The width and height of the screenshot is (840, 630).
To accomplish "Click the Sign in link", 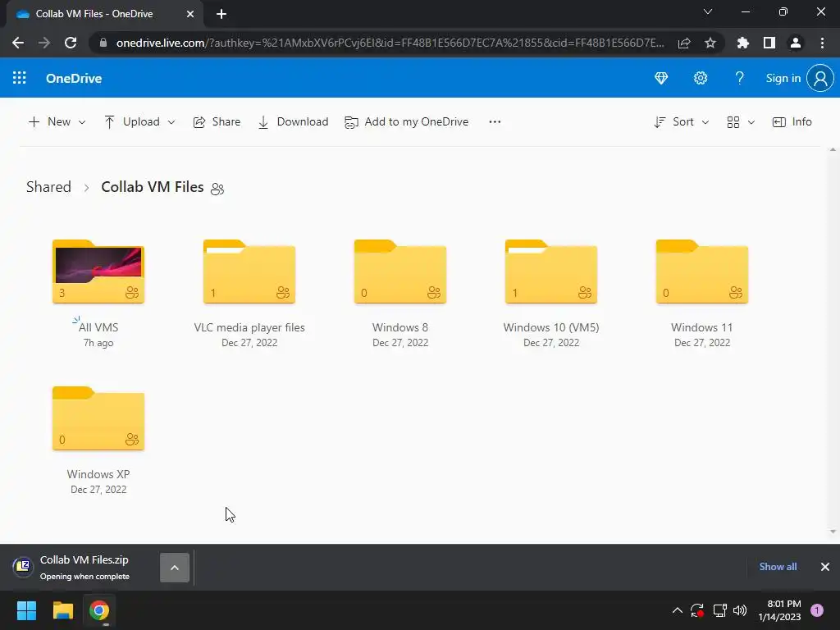I will coord(783,78).
